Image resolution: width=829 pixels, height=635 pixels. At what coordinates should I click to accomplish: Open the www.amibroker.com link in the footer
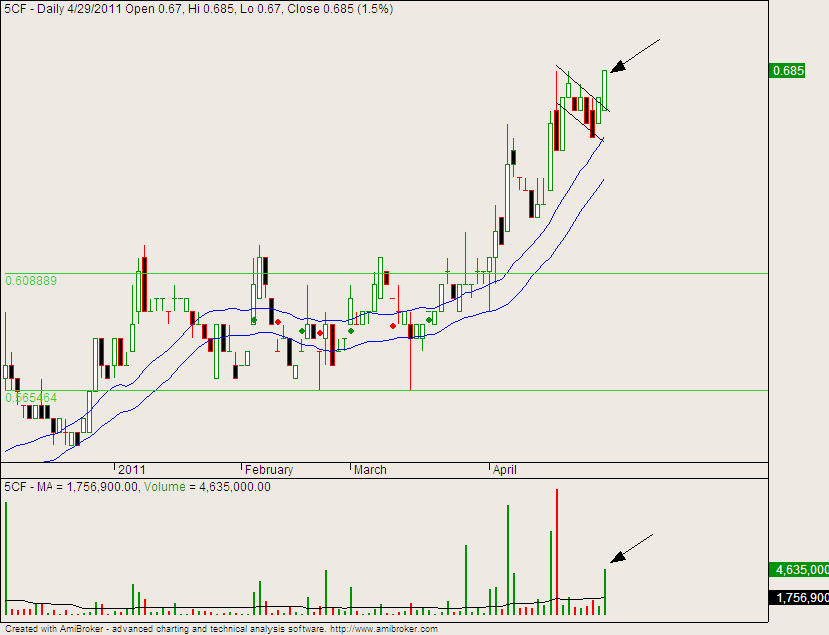click(x=384, y=629)
